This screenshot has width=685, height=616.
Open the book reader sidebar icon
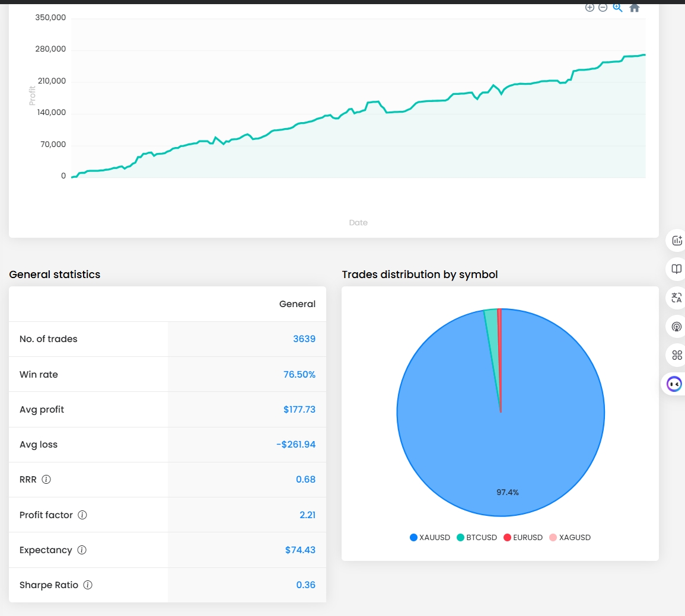click(x=677, y=269)
